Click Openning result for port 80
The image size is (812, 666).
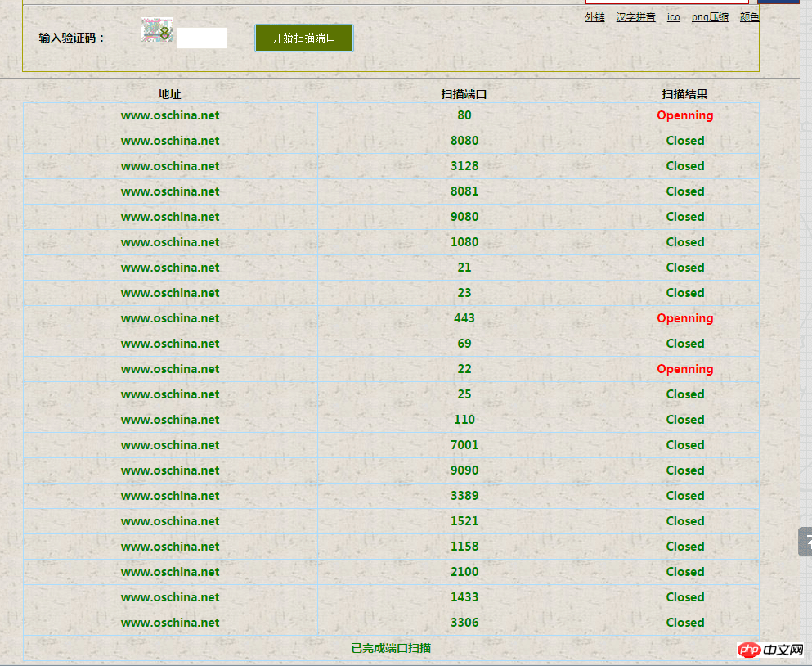[685, 115]
